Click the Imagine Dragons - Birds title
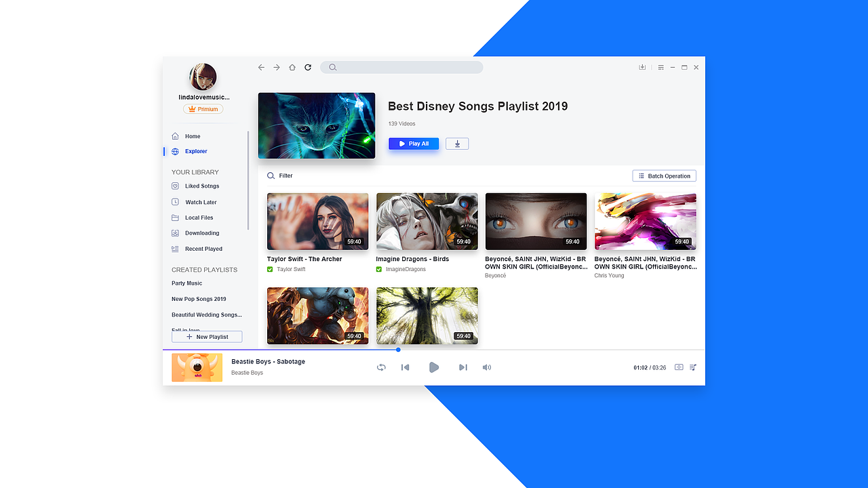This screenshot has width=868, height=488. pyautogui.click(x=412, y=259)
